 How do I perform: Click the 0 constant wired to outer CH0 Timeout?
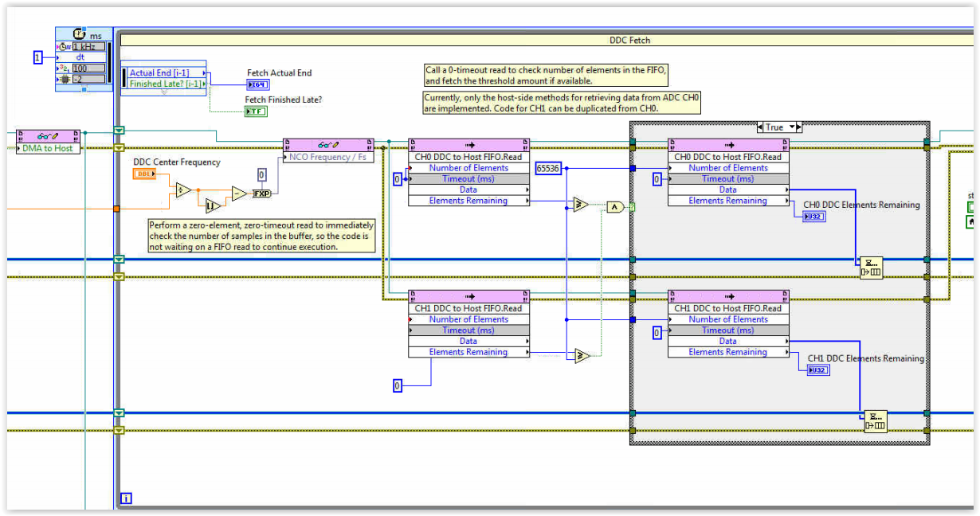(398, 180)
